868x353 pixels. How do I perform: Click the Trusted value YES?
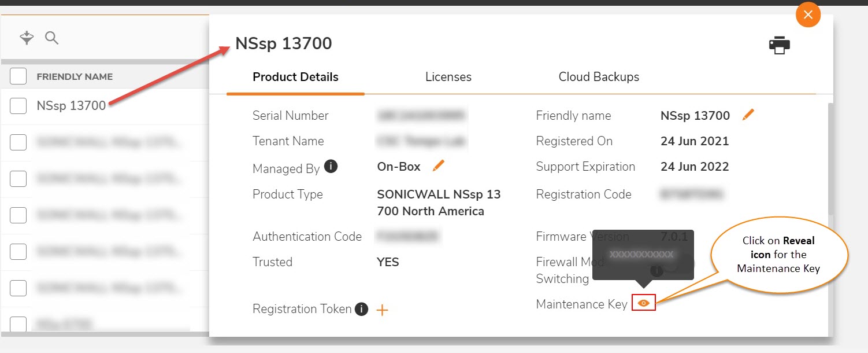388,262
